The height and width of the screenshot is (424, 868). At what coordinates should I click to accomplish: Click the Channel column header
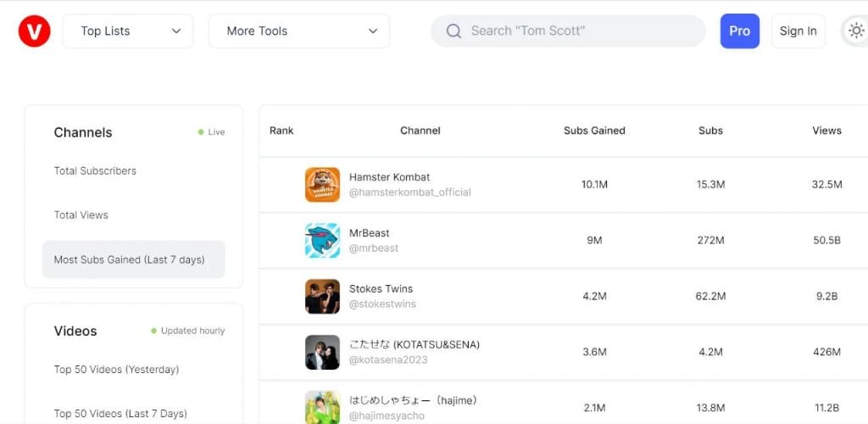(x=420, y=131)
